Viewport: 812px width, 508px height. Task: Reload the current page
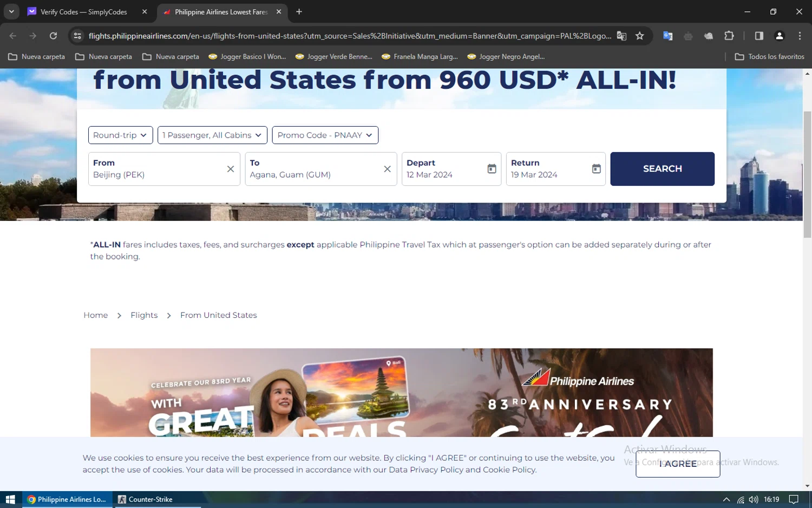pos(53,36)
